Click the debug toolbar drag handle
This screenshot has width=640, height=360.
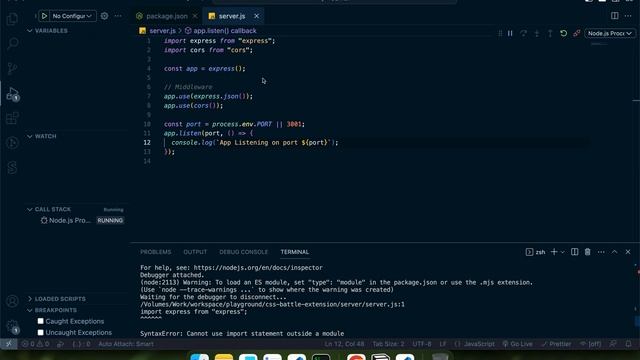pos(500,33)
